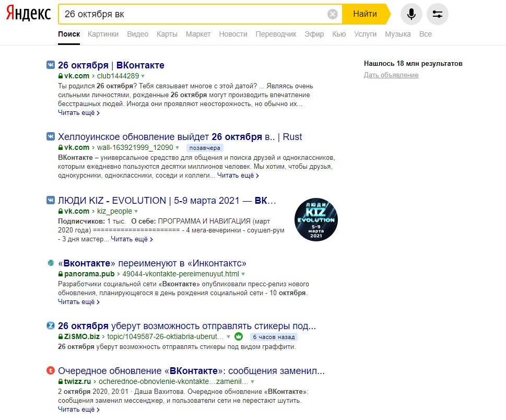Click lock icon before panorama.pub
The image size is (506, 420).
pos(61,274)
